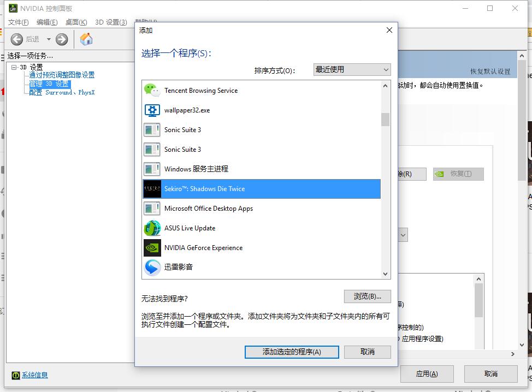532x392 pixels.
Task: Click the 浏览 browse button
Action: 367,296
